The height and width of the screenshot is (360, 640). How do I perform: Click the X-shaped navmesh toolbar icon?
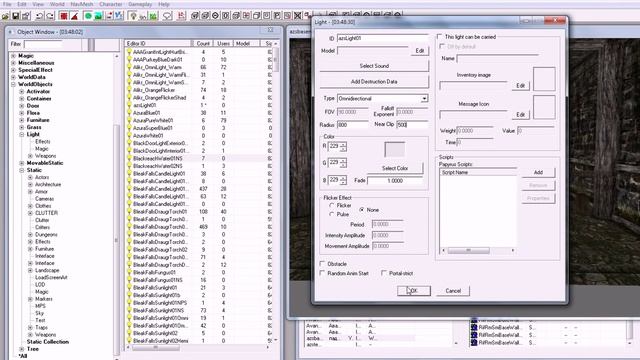(x=298, y=16)
